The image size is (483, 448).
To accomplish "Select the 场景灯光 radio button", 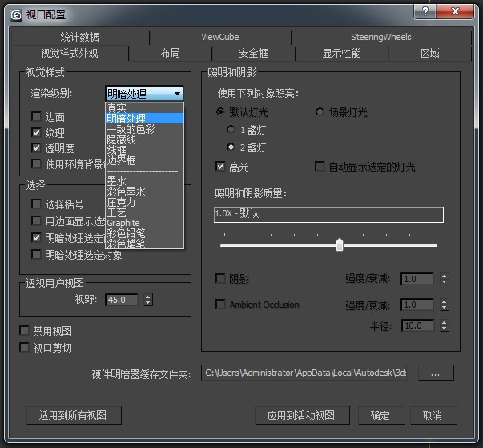I will pos(320,112).
